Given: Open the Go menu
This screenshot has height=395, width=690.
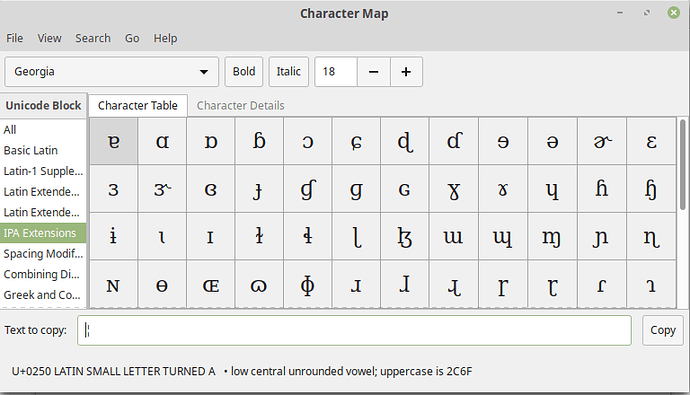Looking at the screenshot, I should (x=132, y=38).
